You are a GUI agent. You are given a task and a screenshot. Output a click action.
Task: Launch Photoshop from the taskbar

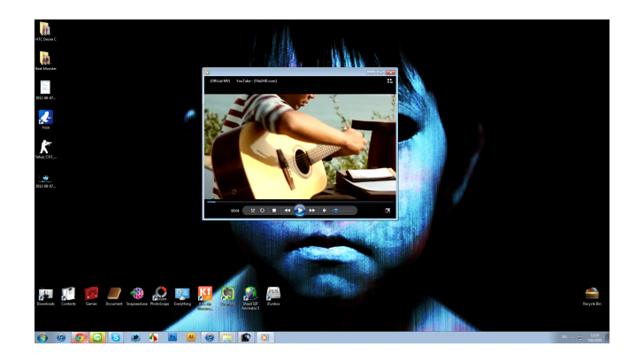pos(172,338)
